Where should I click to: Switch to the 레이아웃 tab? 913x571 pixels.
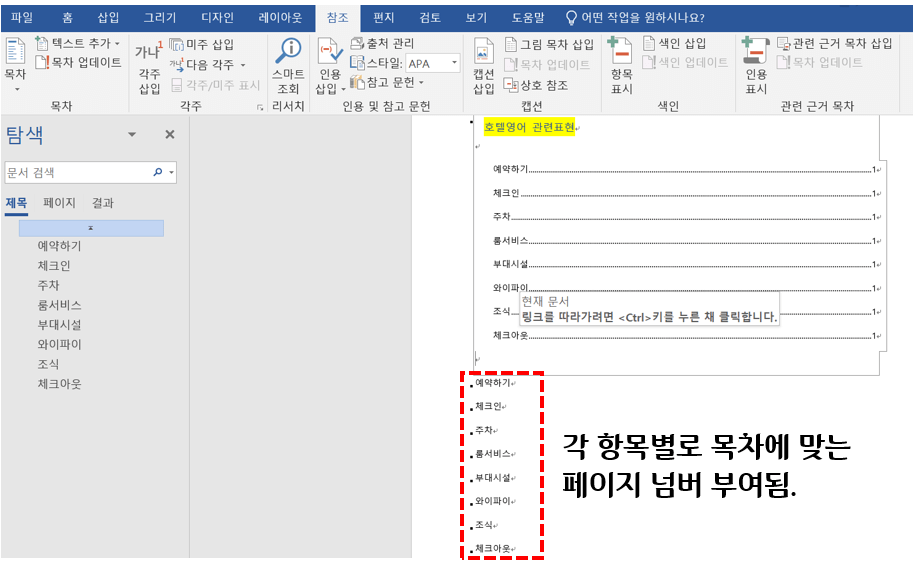pyautogui.click(x=280, y=17)
